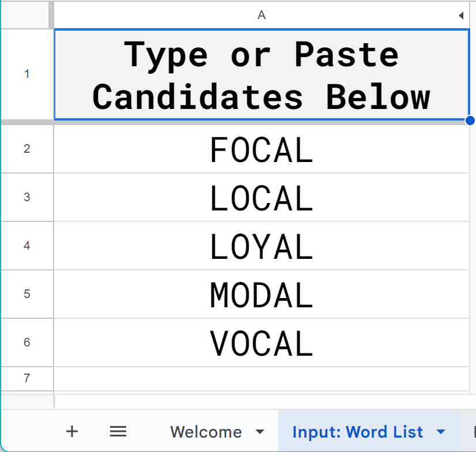Click the blue fill handle dot
Viewport: 476px width, 452px height.
(470, 120)
